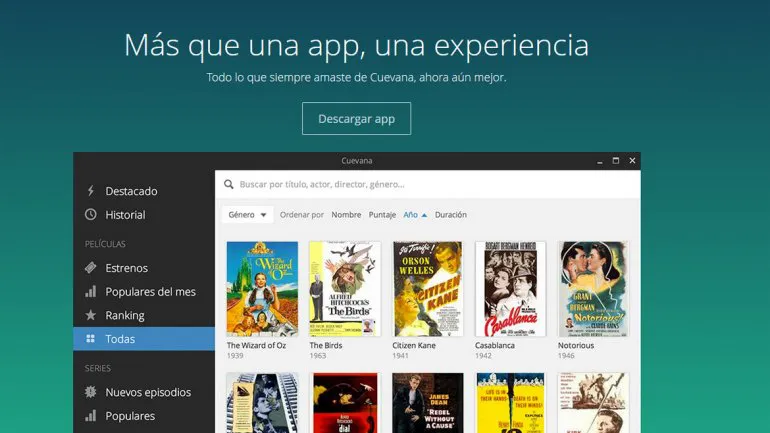Image resolution: width=770 pixels, height=433 pixels.
Task: Click the year 1942 label
Action: (x=483, y=355)
